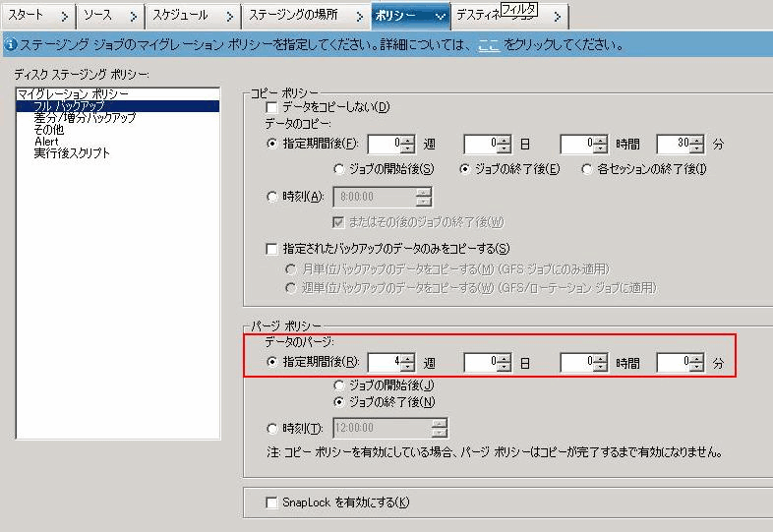Open the スタート tab
The height and width of the screenshot is (532, 773).
tap(38, 16)
